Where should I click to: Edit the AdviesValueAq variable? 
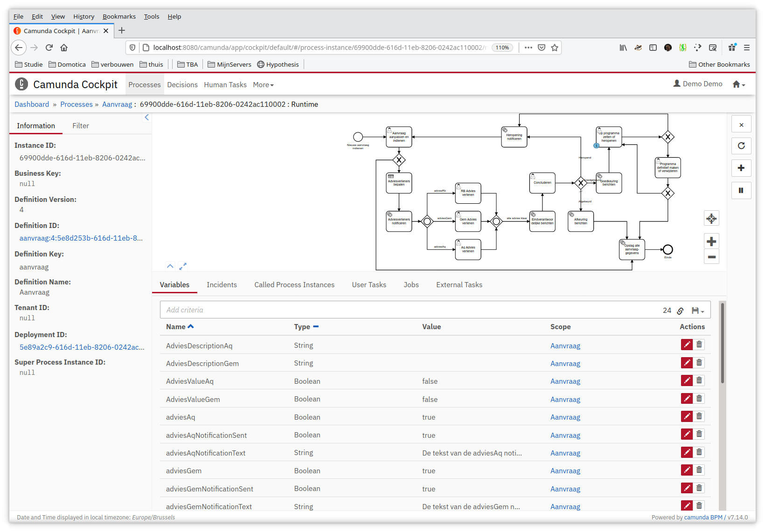(687, 380)
